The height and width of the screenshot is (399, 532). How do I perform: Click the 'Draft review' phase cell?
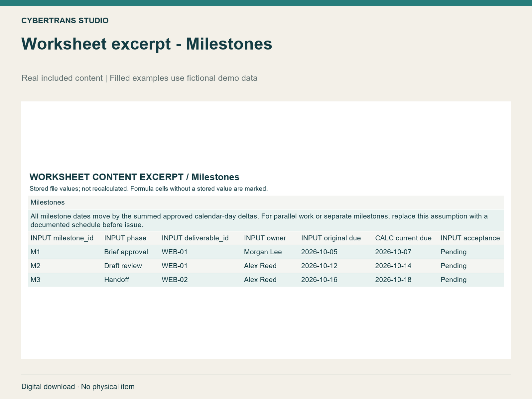tap(123, 266)
